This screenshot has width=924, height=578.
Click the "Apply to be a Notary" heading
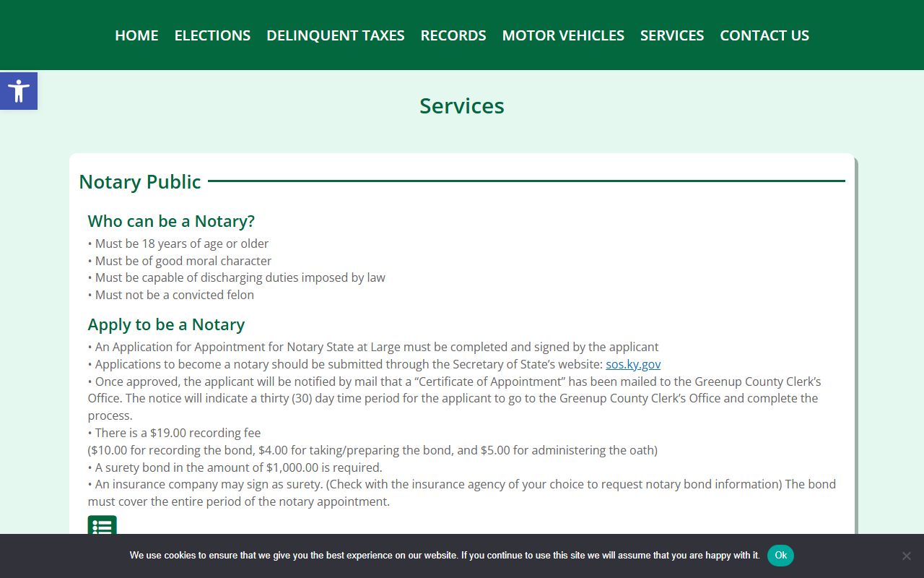click(x=166, y=324)
